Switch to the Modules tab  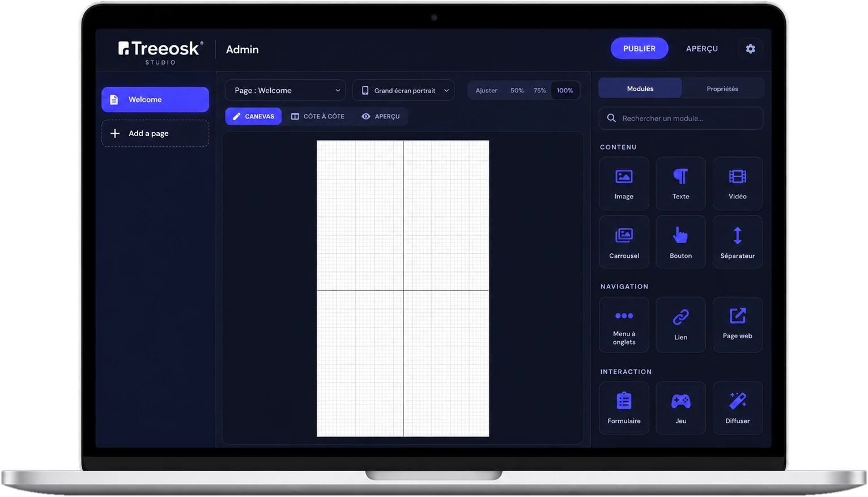[x=640, y=88]
